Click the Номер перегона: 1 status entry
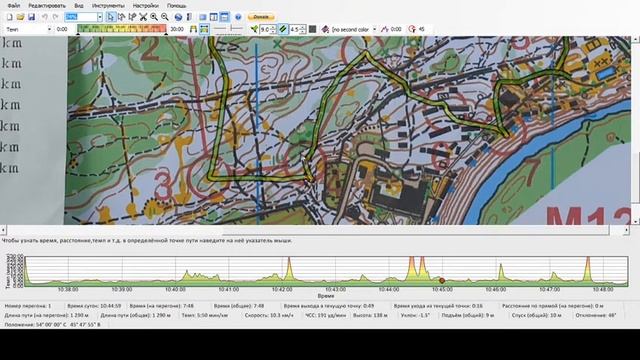The height and width of the screenshot is (360, 640). pyautogui.click(x=28, y=306)
